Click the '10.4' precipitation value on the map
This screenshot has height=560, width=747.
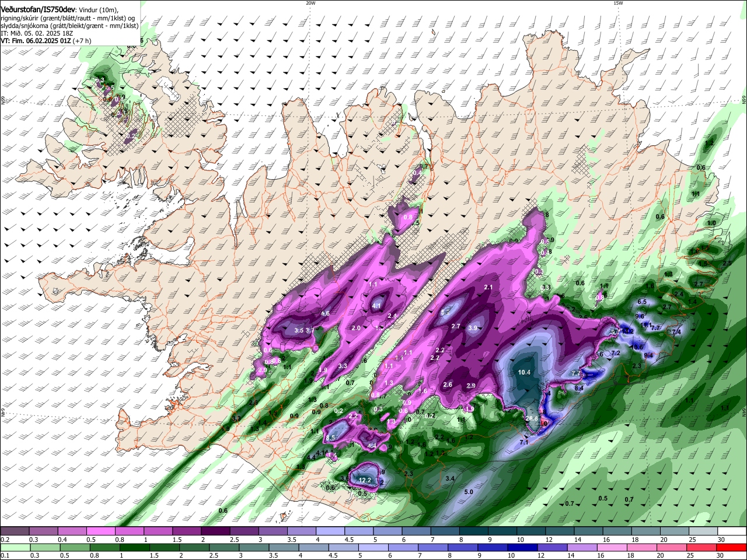coord(524,372)
